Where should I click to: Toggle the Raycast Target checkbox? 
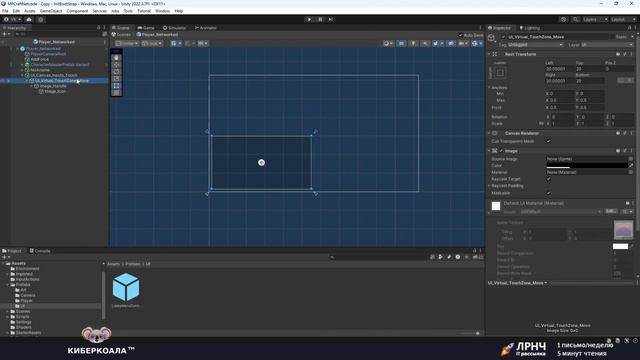(x=548, y=179)
